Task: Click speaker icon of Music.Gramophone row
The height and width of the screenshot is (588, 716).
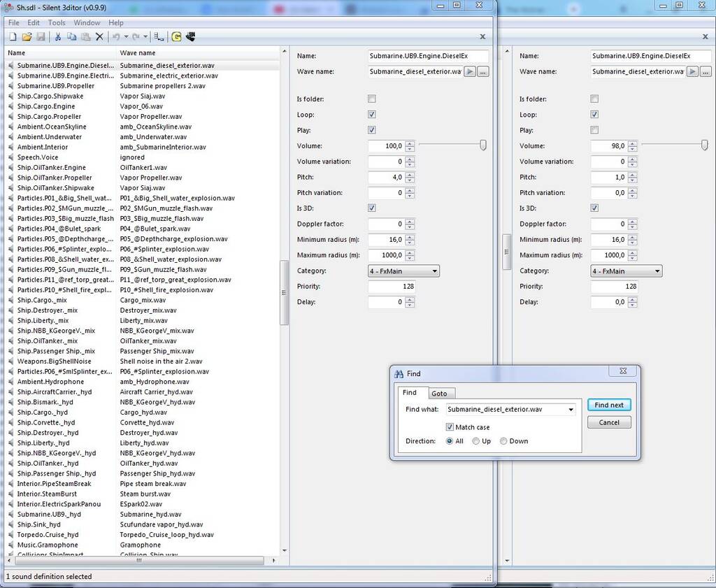Action: [x=11, y=545]
